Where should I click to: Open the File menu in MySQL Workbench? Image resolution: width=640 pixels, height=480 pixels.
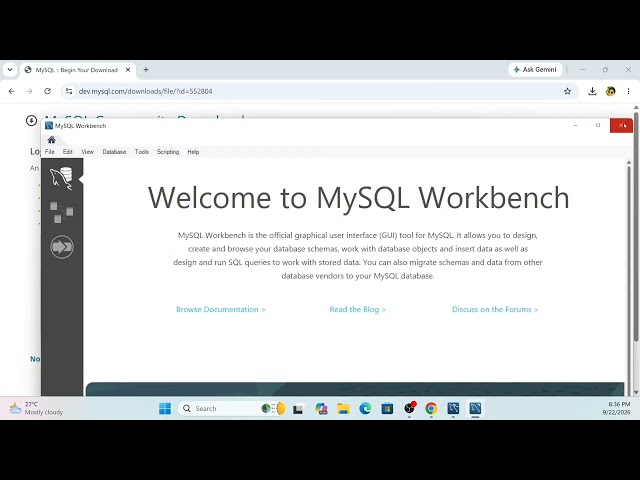click(49, 152)
